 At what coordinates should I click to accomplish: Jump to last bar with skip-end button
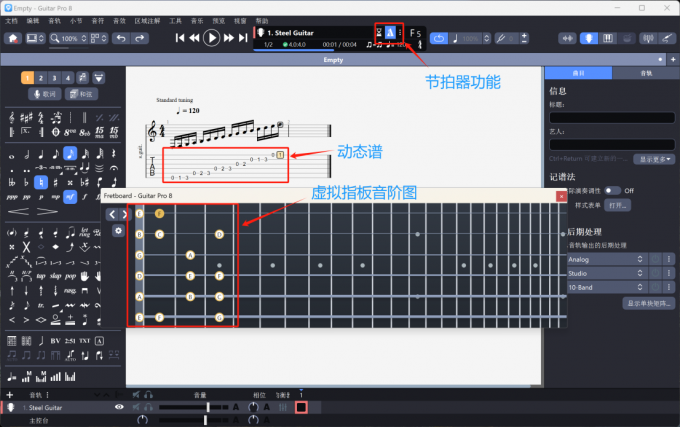[x=243, y=38]
